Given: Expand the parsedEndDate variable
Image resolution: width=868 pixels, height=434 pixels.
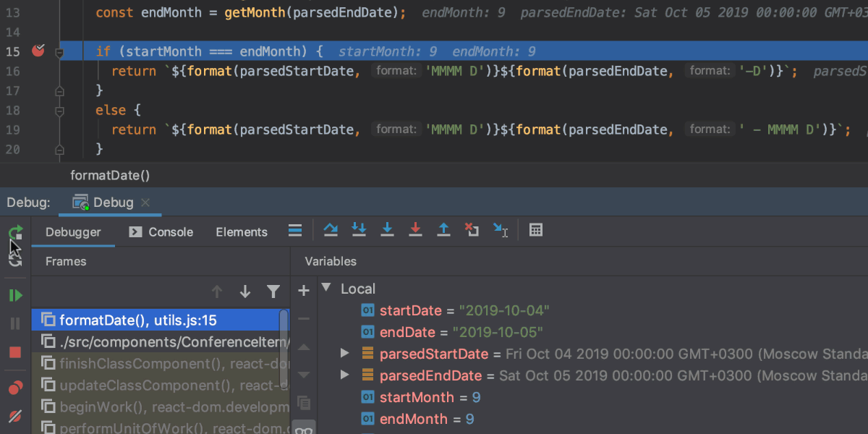Looking at the screenshot, I should pos(345,375).
